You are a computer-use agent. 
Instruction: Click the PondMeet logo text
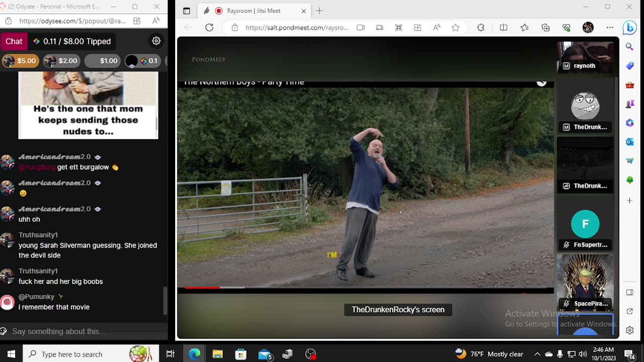coord(208,59)
